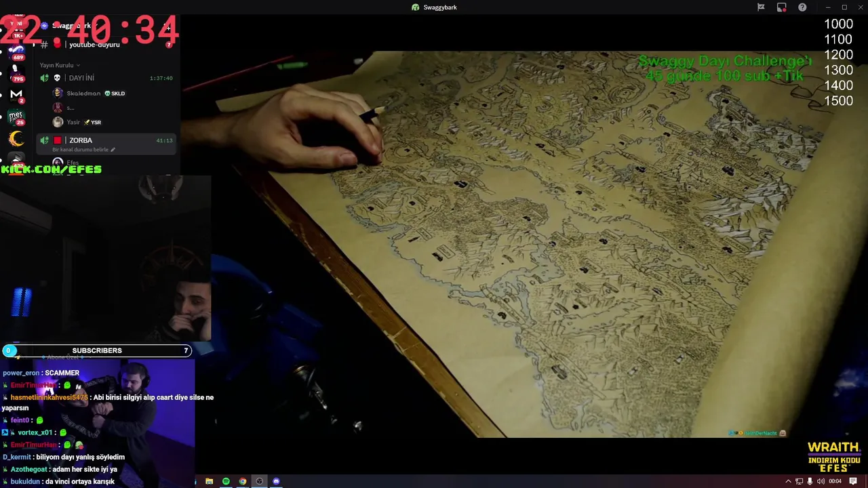This screenshot has height=488, width=868.
Task: Open the server with 689 badge
Action: pyautogui.click(x=16, y=52)
